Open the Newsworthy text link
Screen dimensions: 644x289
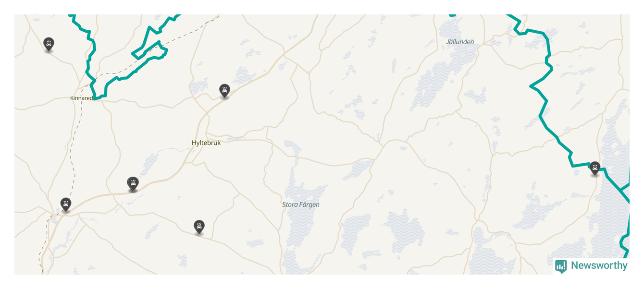click(x=599, y=265)
